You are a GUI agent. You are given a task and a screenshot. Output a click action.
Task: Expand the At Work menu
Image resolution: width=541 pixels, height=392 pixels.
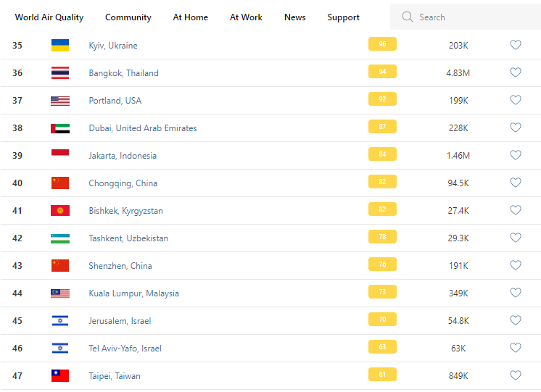click(x=247, y=17)
